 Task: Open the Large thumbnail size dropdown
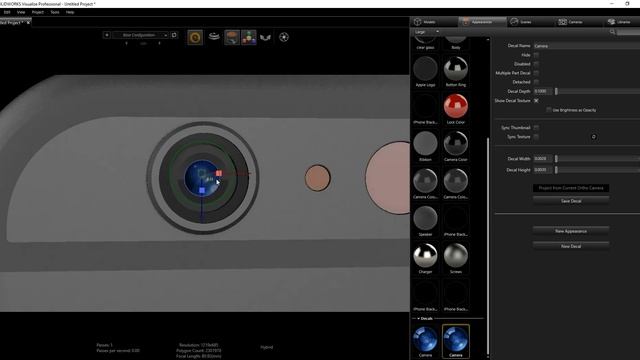coord(427,32)
